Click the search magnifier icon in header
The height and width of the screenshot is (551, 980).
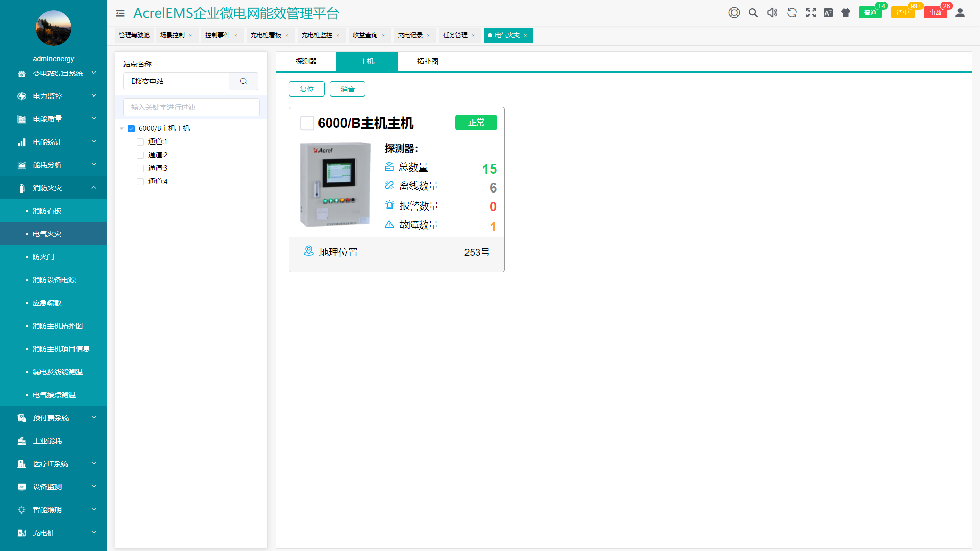pyautogui.click(x=753, y=13)
